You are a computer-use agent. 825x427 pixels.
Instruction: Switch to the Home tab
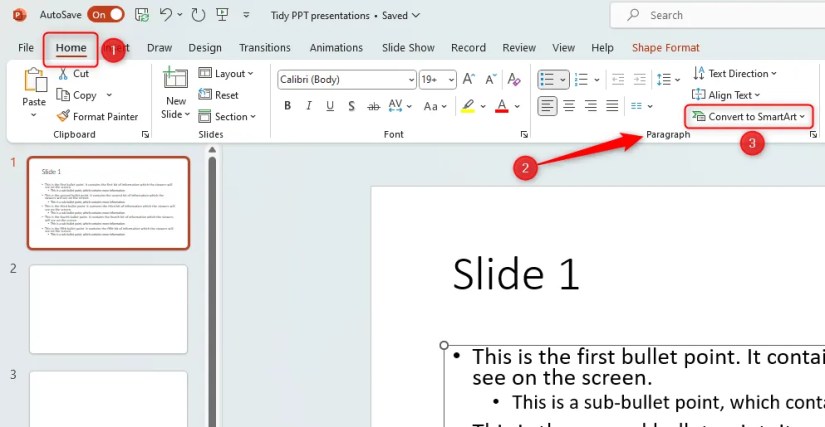pos(71,48)
